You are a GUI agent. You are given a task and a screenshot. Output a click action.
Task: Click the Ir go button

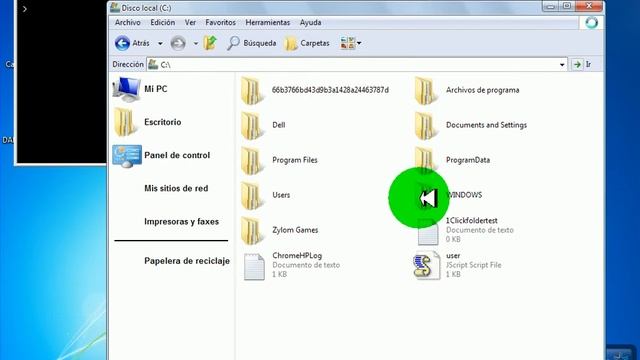[x=582, y=64]
